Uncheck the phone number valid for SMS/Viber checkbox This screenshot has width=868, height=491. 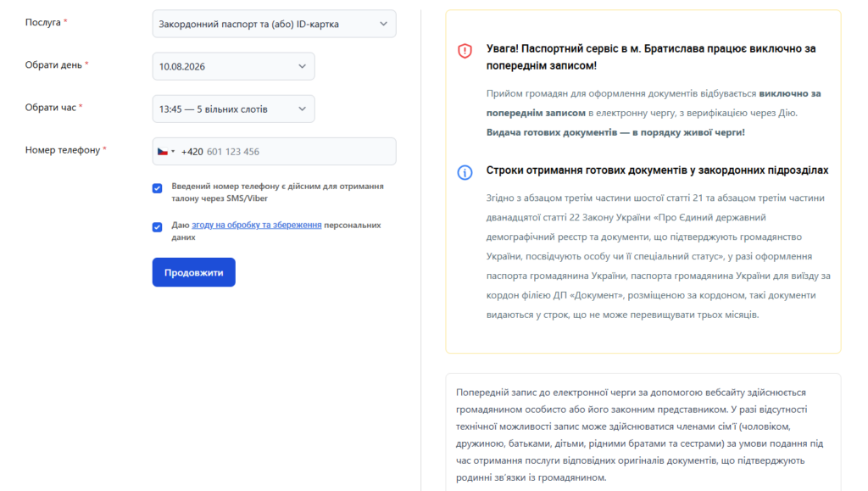coord(157,188)
